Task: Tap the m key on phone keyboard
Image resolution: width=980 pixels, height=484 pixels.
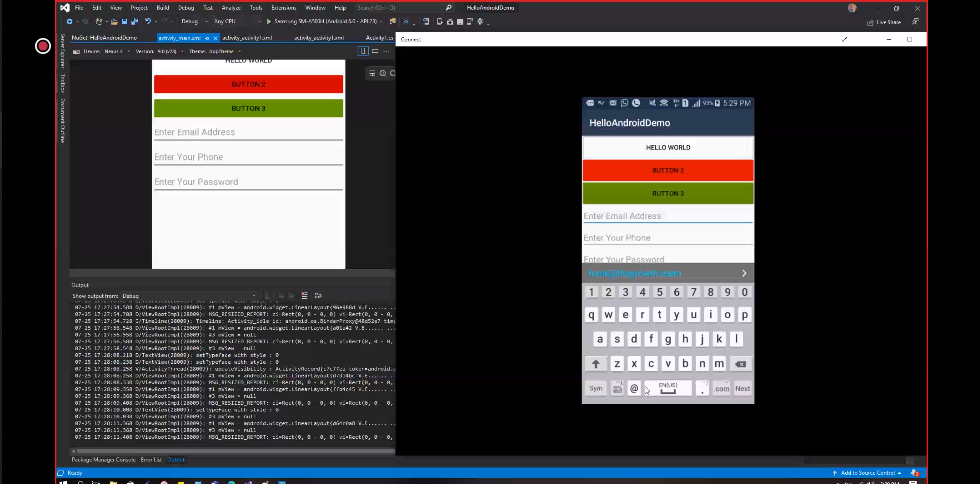Action: point(719,364)
